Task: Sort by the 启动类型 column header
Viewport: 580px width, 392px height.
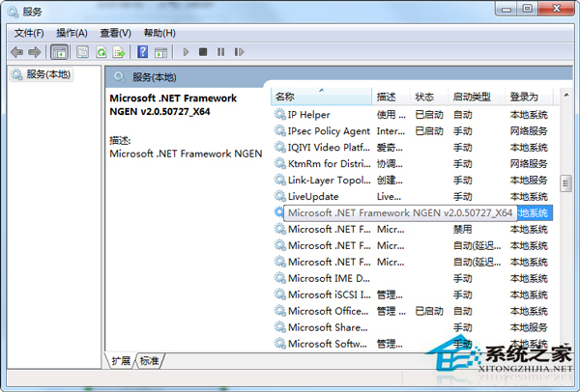Action: click(x=477, y=98)
